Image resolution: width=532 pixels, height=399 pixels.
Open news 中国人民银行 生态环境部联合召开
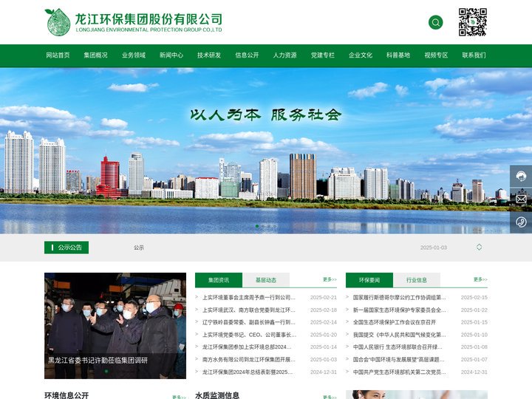click(398, 347)
